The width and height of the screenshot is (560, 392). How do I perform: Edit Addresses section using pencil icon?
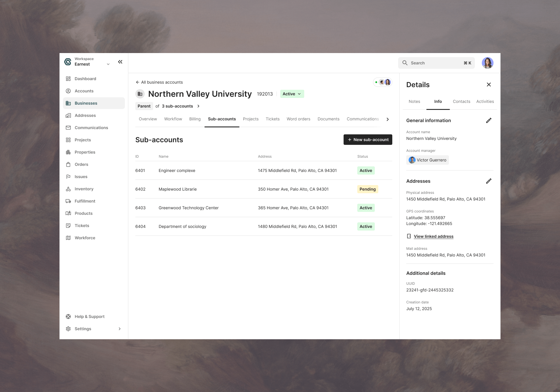point(489,181)
